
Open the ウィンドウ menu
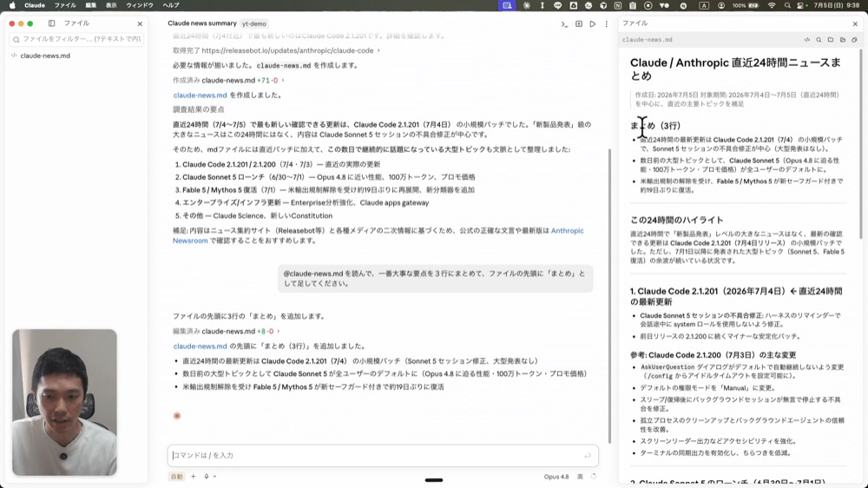[140, 5]
